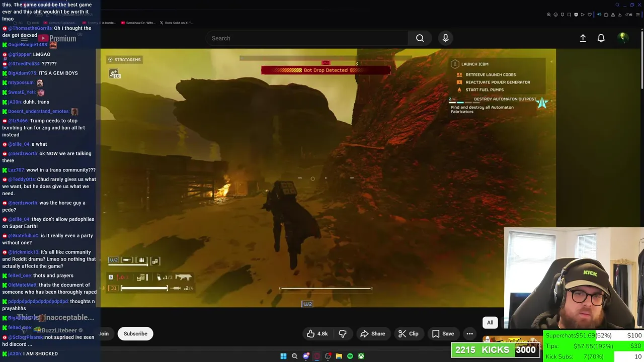Click the browser snapshot selection icon
Image resolution: width=644 pixels, height=362 pixels.
[569, 15]
